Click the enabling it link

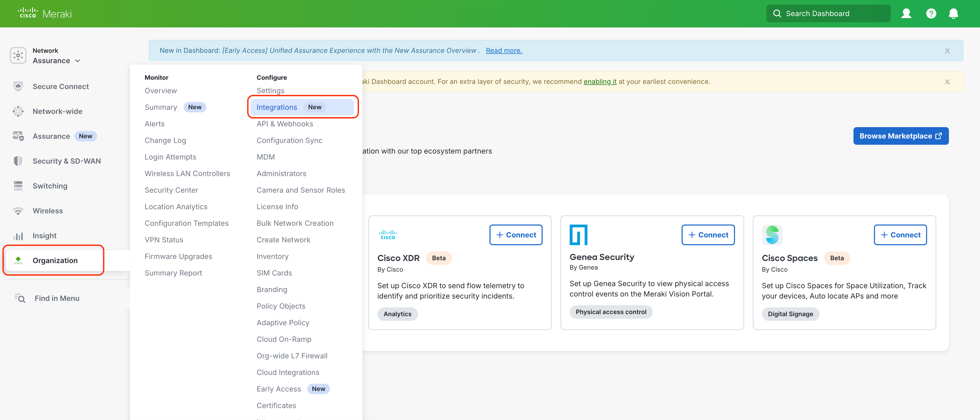click(x=600, y=82)
